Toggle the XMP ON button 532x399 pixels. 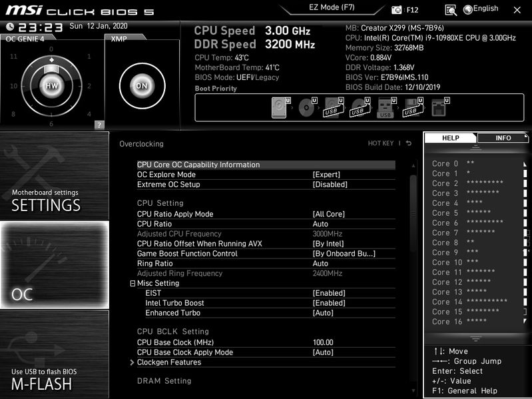(142, 86)
